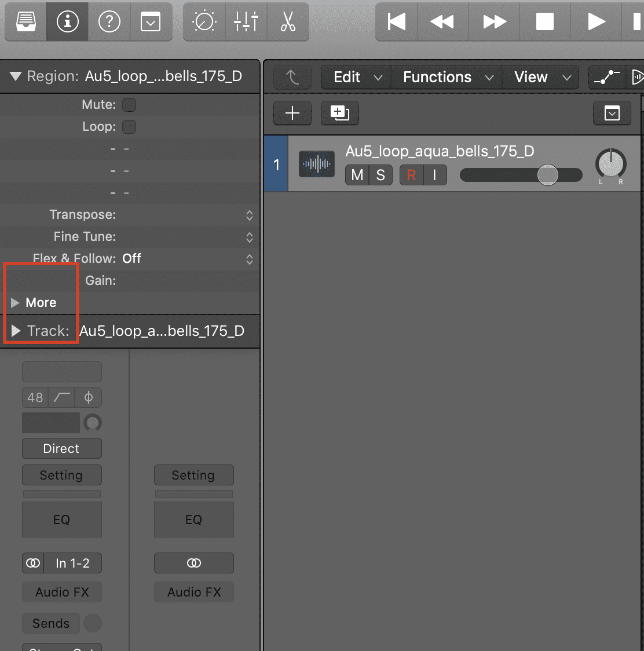Toggle input monitoring I button
Image resolution: width=644 pixels, height=651 pixels.
435,175
